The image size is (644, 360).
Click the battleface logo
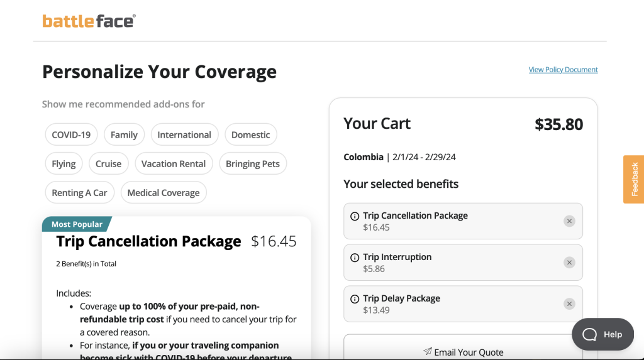89,21
